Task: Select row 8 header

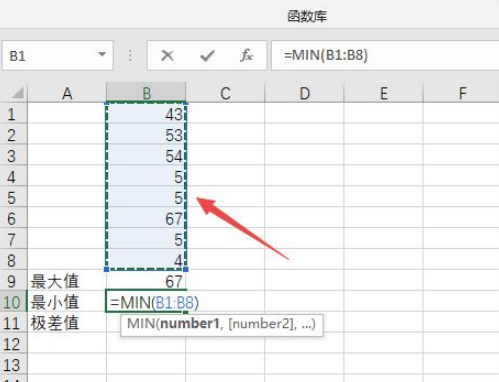Action: coord(13,260)
